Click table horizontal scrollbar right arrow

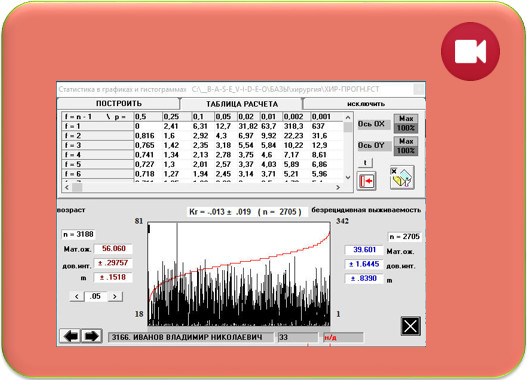[338, 187]
